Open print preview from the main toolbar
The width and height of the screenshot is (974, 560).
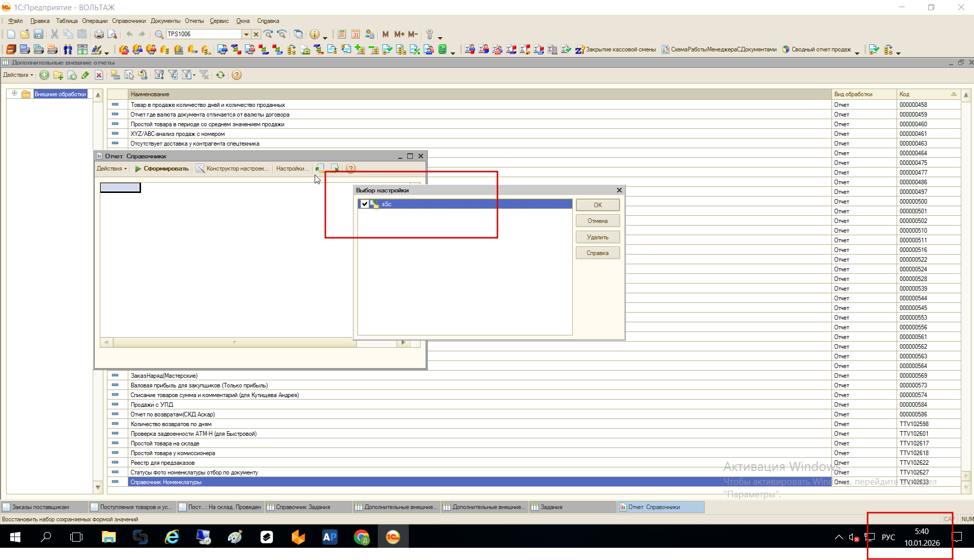[112, 34]
